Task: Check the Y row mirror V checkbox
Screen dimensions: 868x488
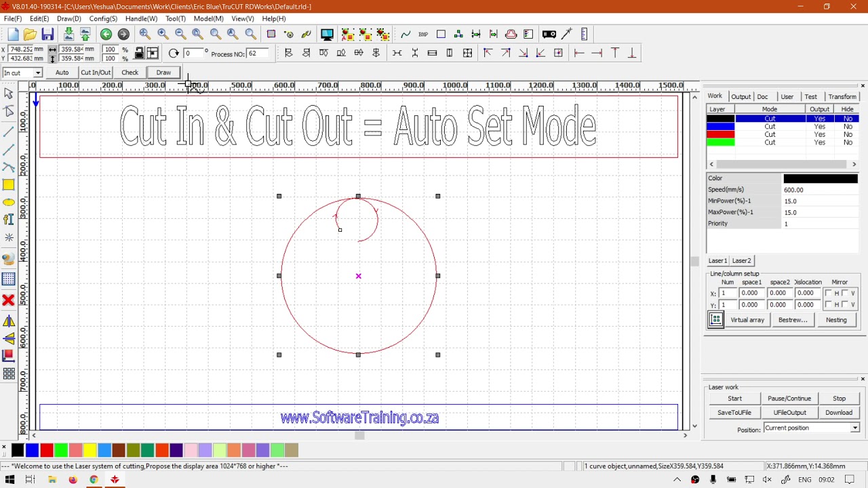Action: point(845,305)
